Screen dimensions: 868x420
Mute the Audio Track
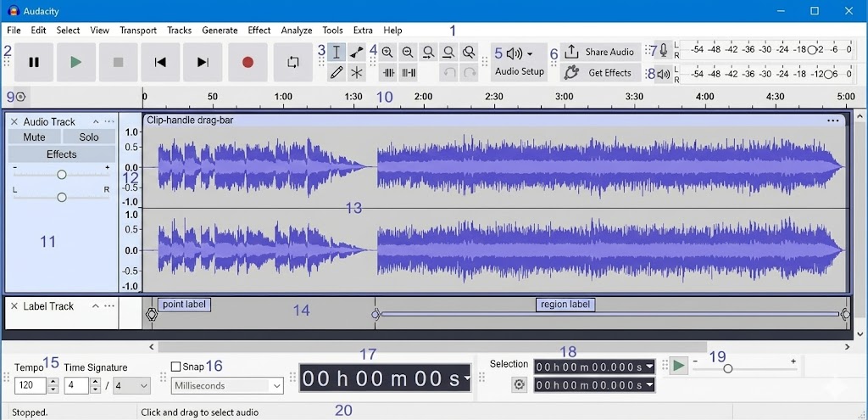pos(35,137)
